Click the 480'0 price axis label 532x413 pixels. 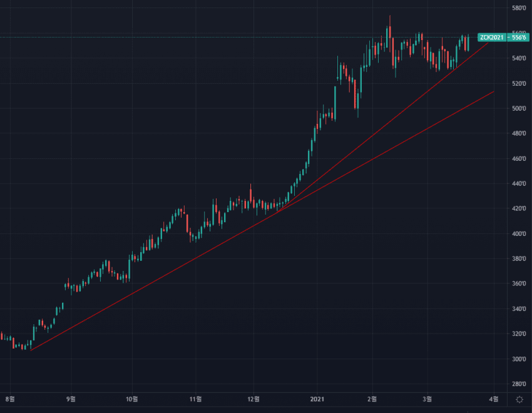(x=519, y=133)
